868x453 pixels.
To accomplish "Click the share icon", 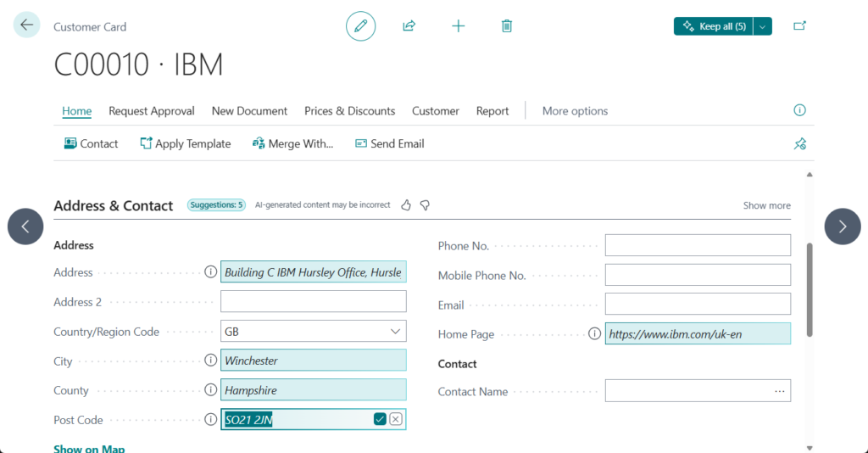I will 409,26.
